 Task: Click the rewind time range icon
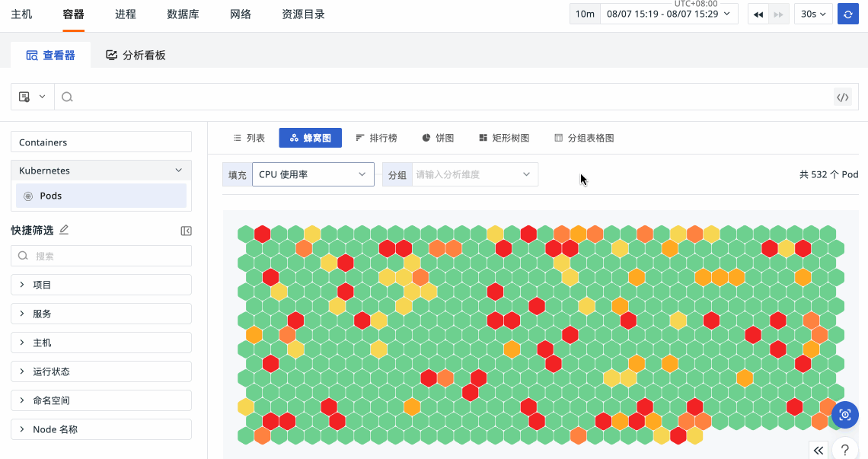point(758,14)
